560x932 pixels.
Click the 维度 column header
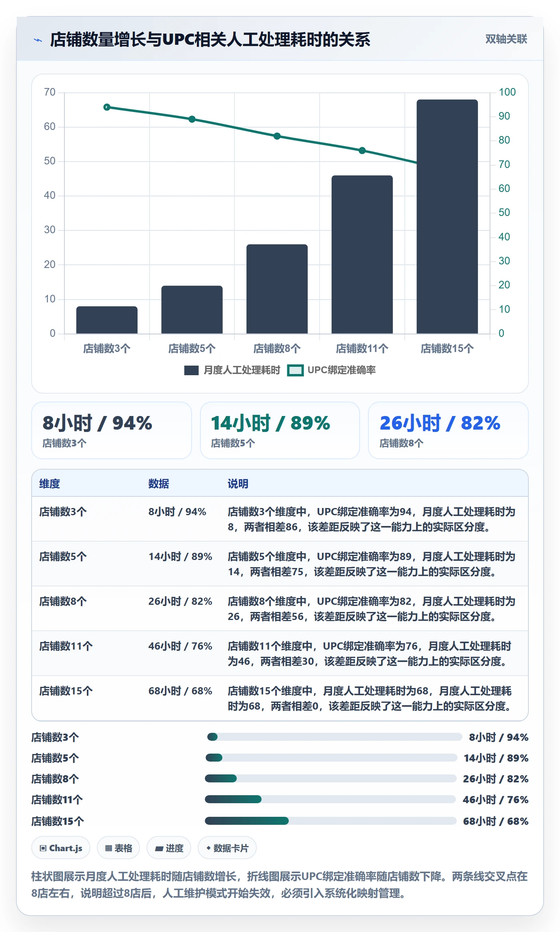tap(50, 484)
